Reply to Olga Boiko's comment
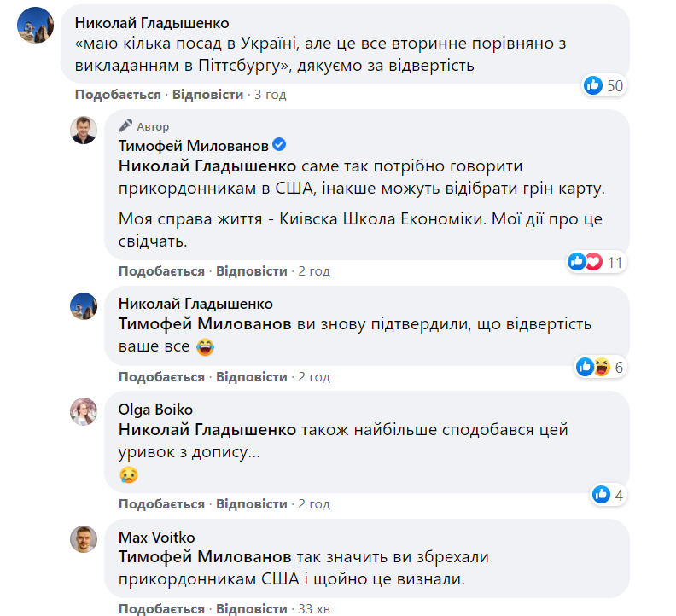This screenshot has width=676, height=616. [x=251, y=503]
